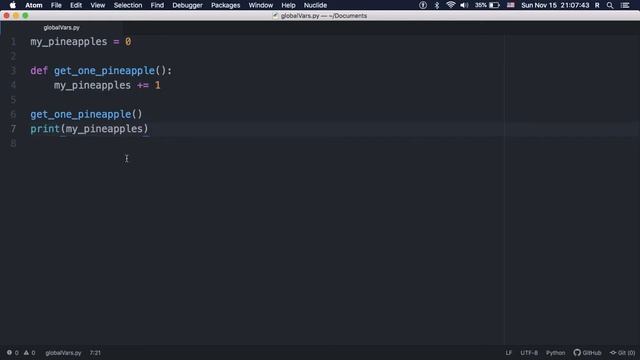Open the File menu

tap(56, 5)
